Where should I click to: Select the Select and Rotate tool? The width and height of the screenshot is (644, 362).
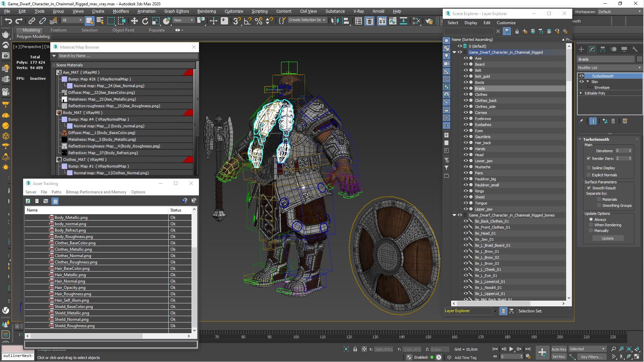click(145, 21)
